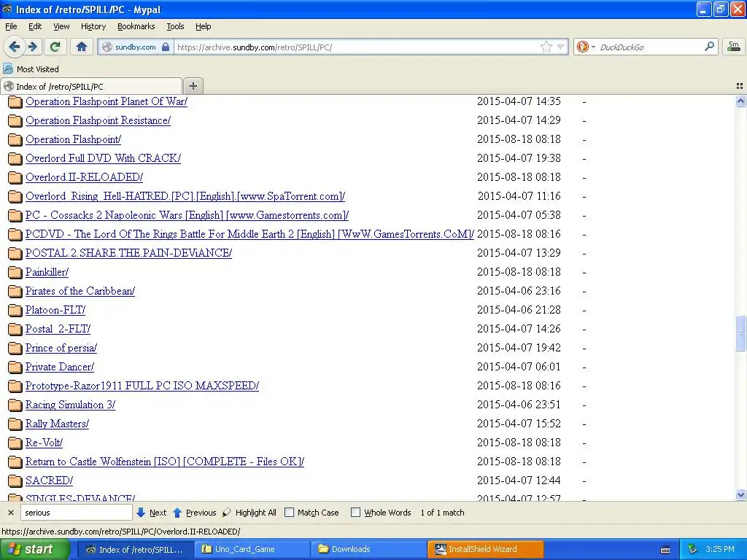747x560 pixels.
Task: Reload the current page
Action: click(x=55, y=47)
